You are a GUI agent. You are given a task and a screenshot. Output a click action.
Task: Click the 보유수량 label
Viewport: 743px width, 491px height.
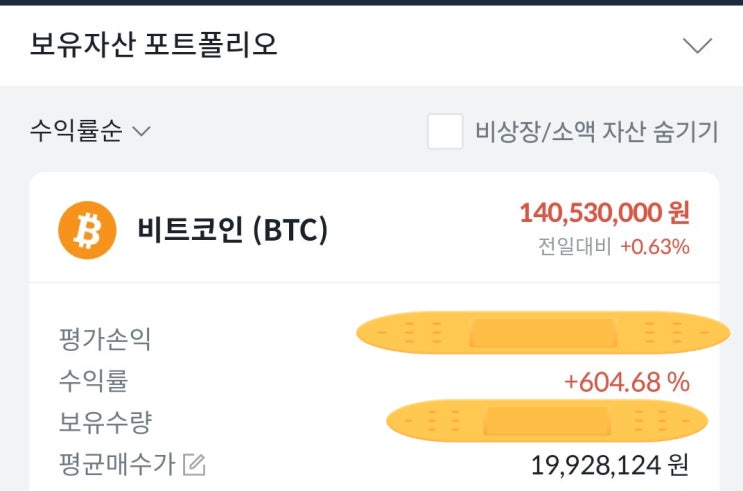point(105,422)
